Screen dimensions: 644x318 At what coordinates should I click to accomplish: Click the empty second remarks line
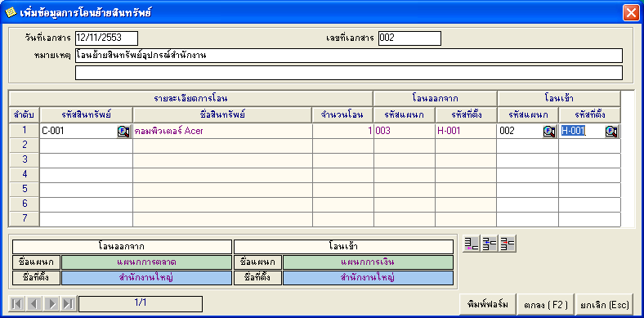click(x=349, y=73)
